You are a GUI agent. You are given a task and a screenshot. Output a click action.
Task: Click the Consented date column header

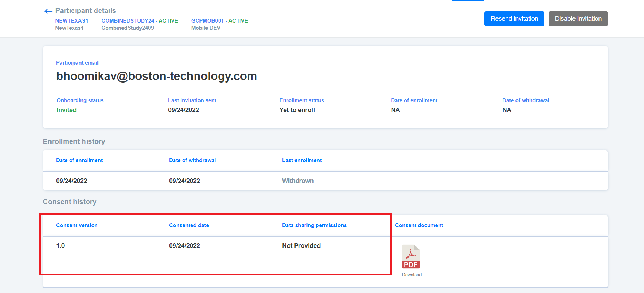(189, 225)
